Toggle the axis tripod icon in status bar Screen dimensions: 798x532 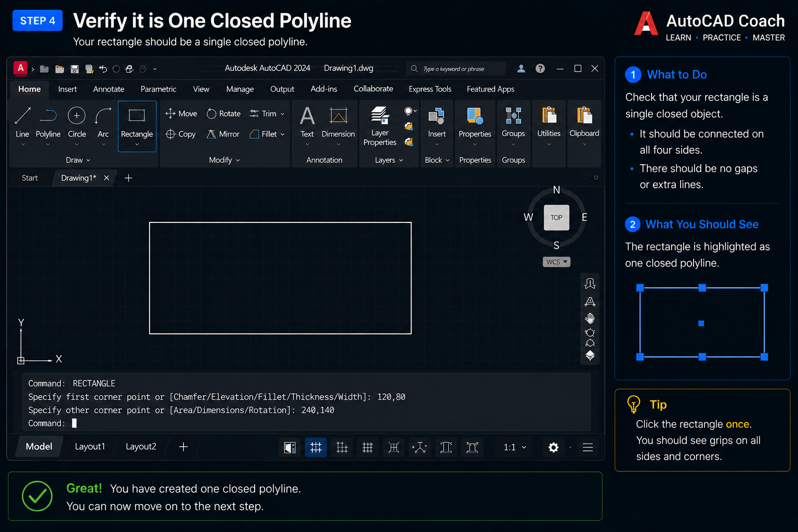(x=419, y=447)
